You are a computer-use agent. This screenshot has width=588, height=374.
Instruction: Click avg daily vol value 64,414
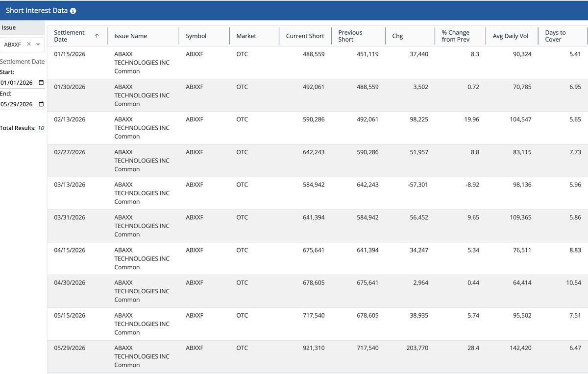(522, 282)
